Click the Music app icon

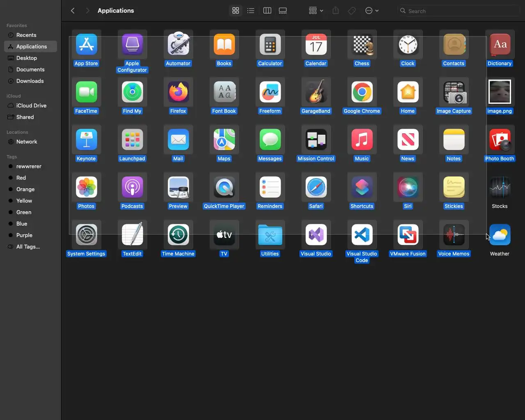click(x=362, y=139)
